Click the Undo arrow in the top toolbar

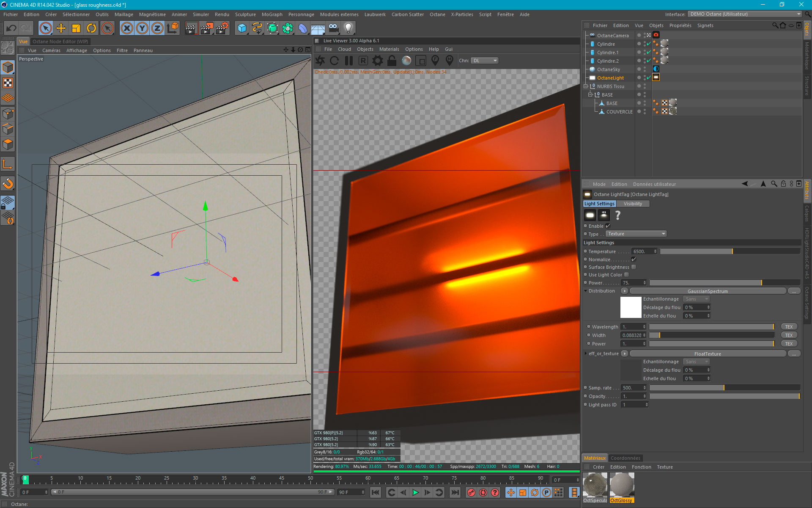[11, 28]
